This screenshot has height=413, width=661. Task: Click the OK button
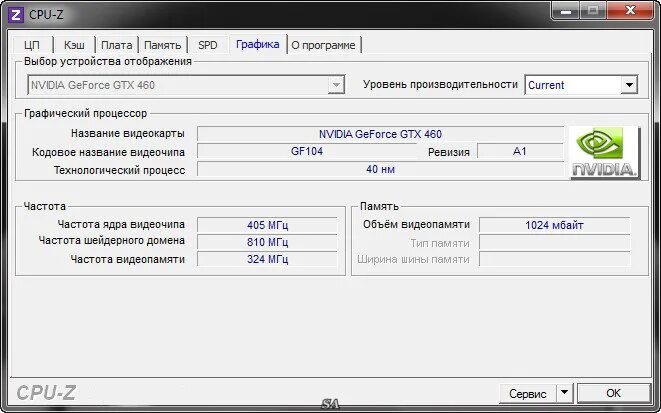click(613, 393)
